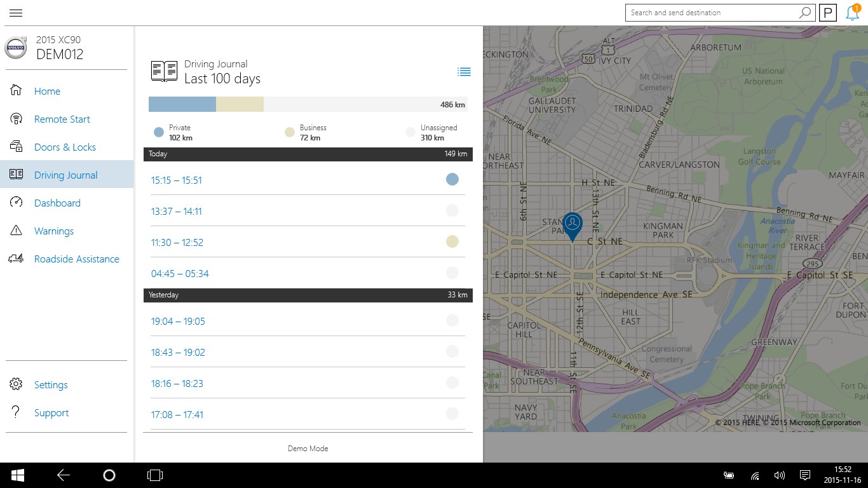Collapse the Yesterday trips header

tap(308, 295)
